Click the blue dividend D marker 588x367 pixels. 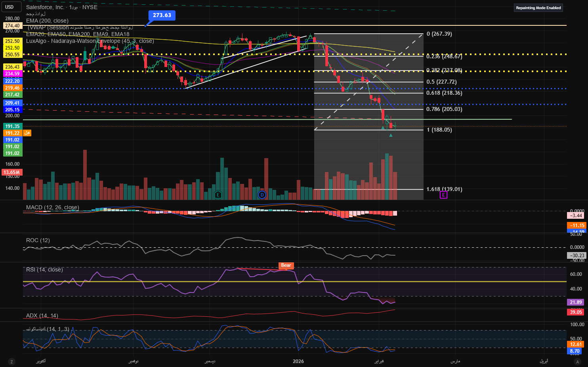tap(262, 195)
